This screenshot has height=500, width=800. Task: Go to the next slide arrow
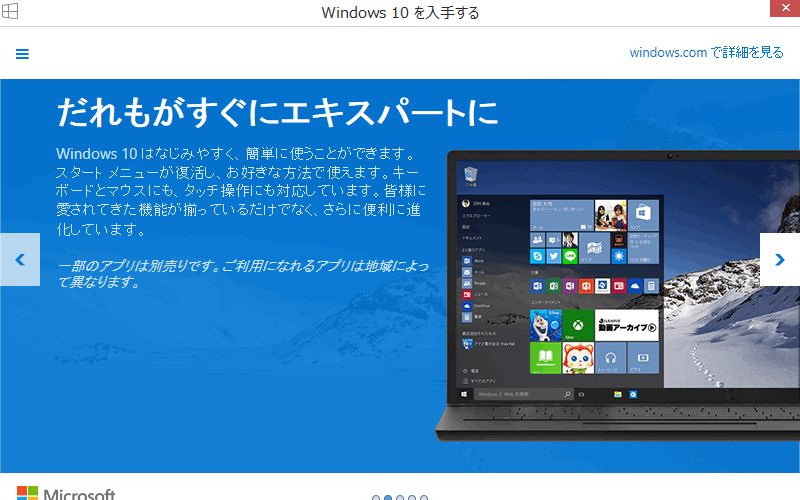[780, 259]
